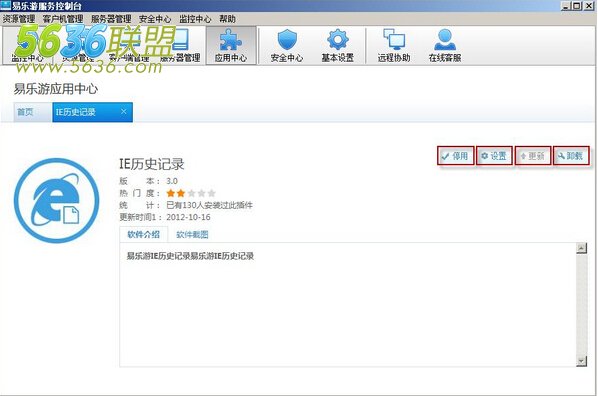Click the version value 3.0

tap(172, 181)
